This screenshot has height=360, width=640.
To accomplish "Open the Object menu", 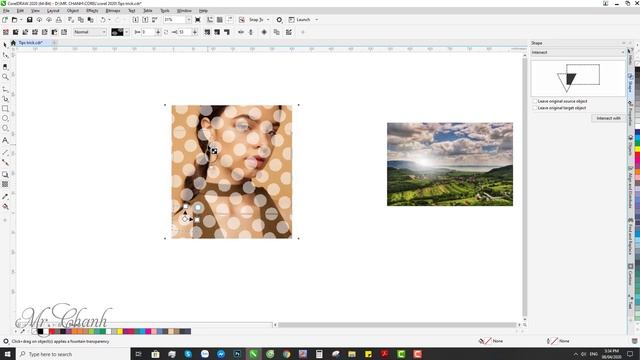I will tap(73, 11).
